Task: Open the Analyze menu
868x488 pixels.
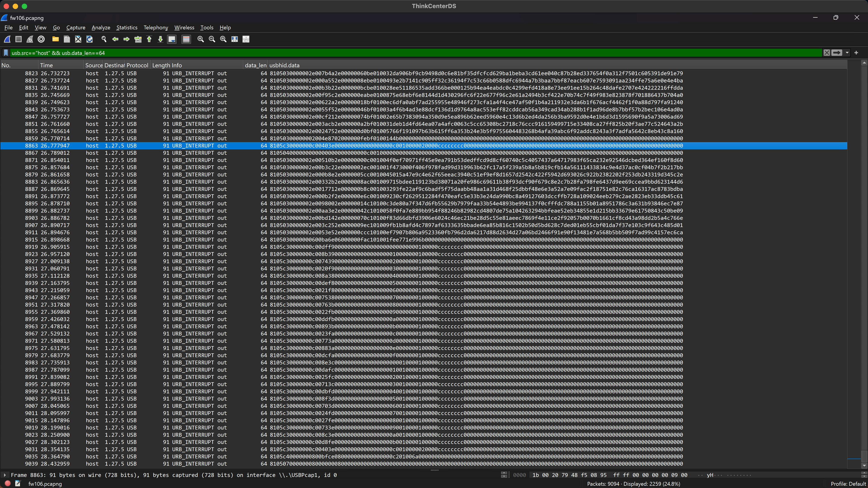Action: (101, 28)
